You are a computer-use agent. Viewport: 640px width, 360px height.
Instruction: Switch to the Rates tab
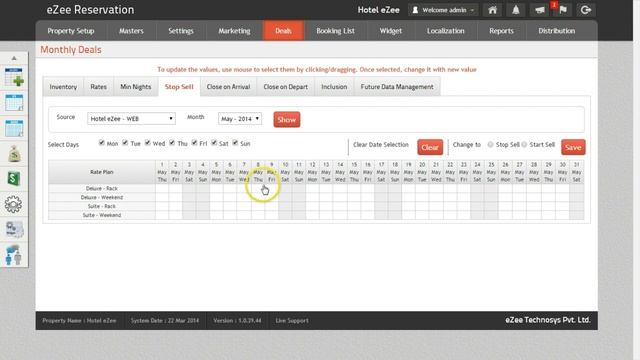98,87
